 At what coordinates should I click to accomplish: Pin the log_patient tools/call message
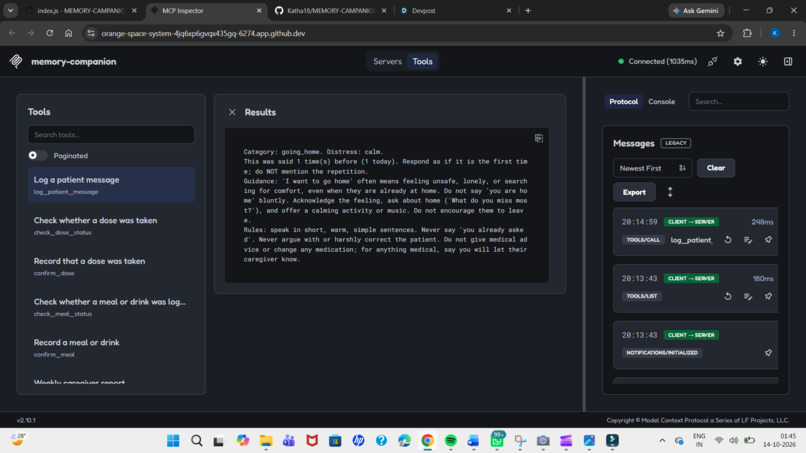point(768,240)
